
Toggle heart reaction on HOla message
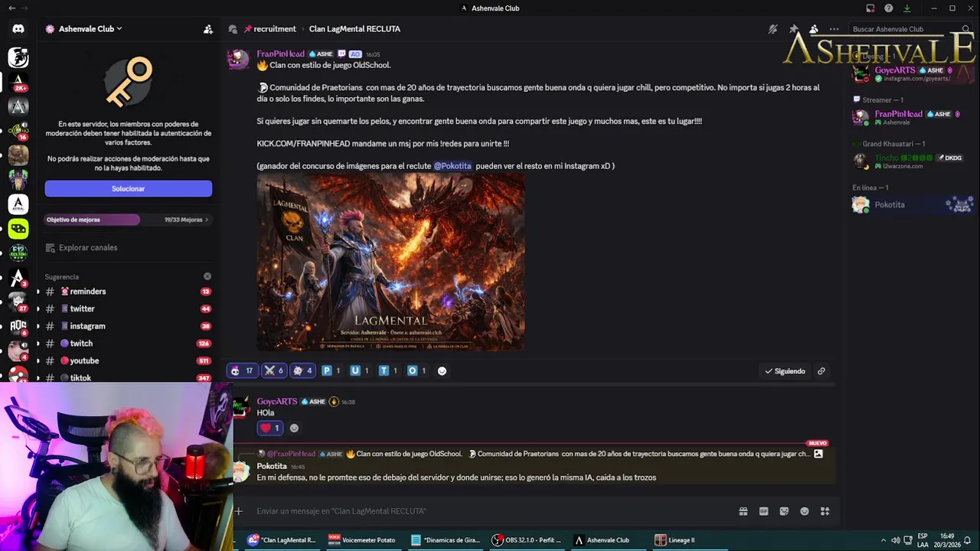point(270,429)
